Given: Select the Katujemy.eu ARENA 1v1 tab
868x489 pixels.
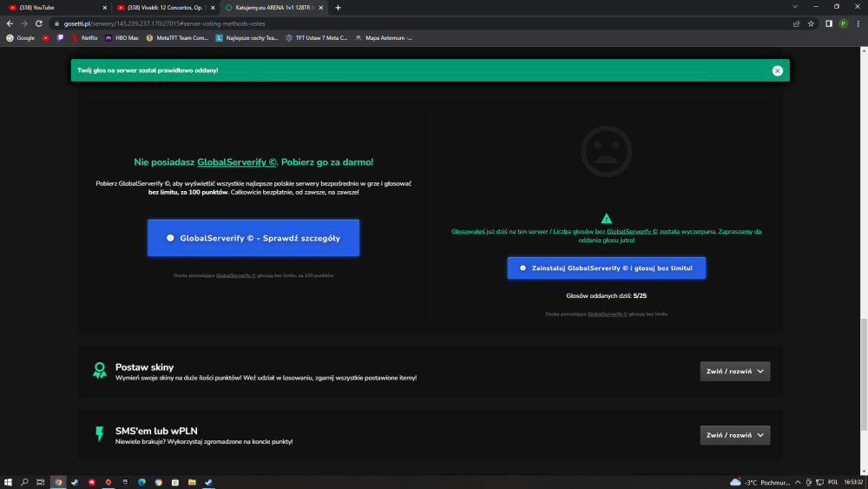Looking at the screenshot, I should tap(273, 8).
